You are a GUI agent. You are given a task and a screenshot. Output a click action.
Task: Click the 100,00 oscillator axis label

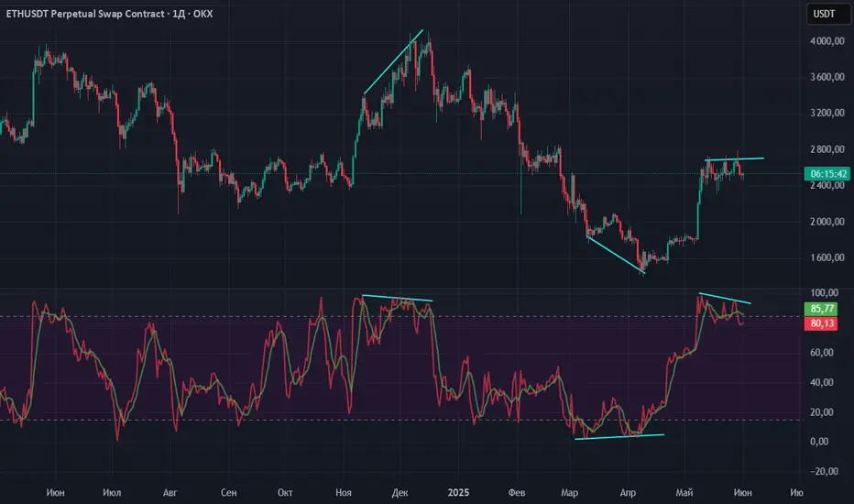point(825,293)
